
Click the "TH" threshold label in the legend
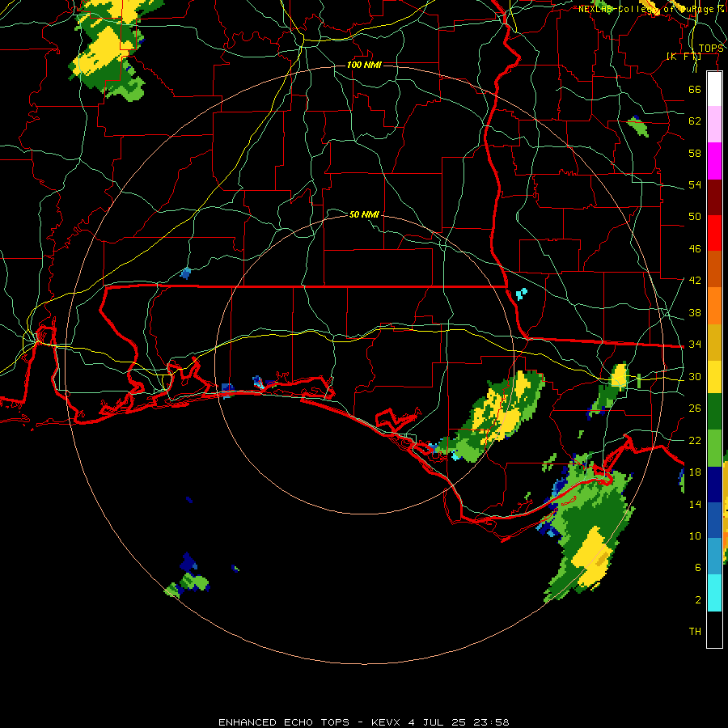(x=695, y=632)
